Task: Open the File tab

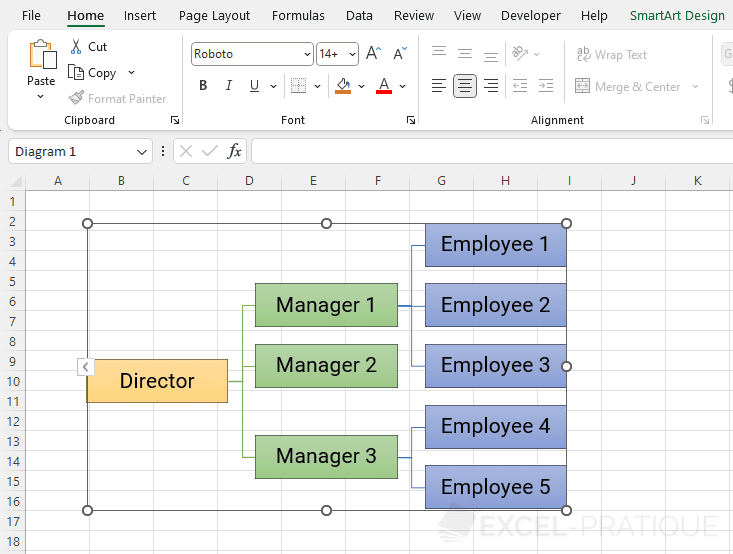Action: click(x=31, y=15)
